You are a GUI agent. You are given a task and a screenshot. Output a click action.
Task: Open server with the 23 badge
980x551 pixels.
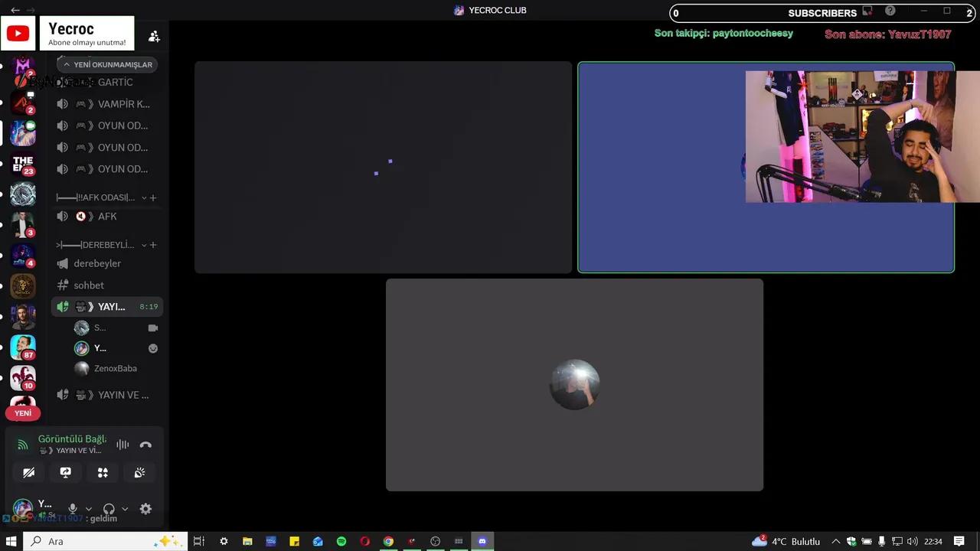[x=23, y=164]
